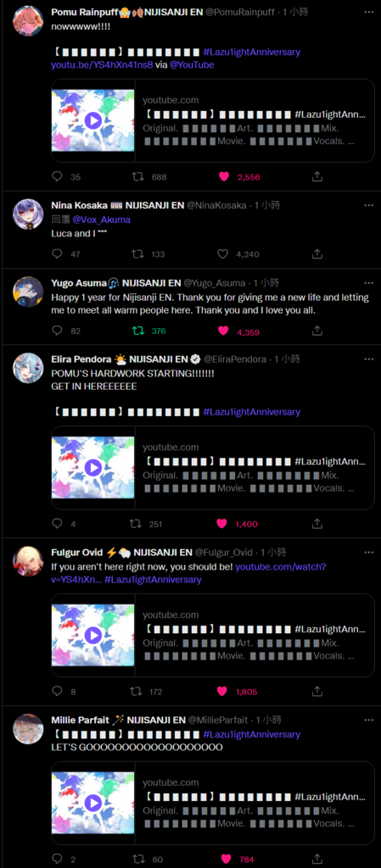
Task: Unlike Pomu Rainpuff's tweet with 2,556 likes
Action: (x=224, y=176)
